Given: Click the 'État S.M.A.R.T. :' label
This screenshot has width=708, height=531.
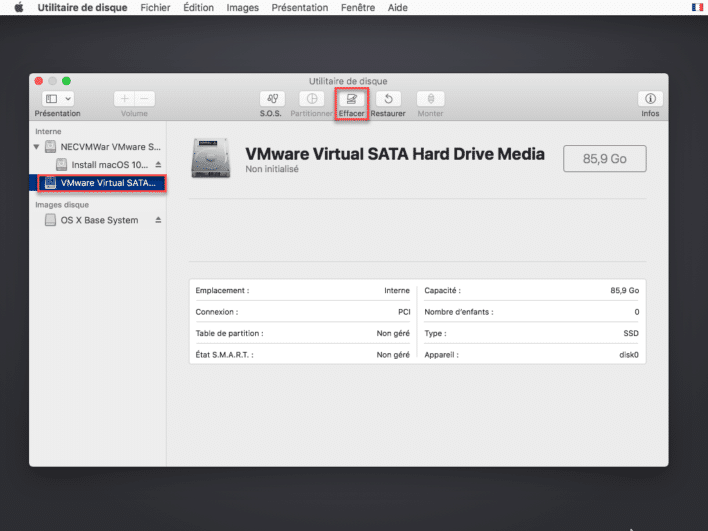Looking at the screenshot, I should pos(224,355).
